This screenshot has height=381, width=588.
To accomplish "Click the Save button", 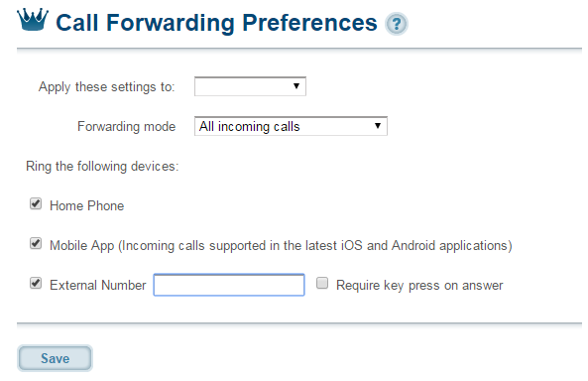I will tap(55, 358).
